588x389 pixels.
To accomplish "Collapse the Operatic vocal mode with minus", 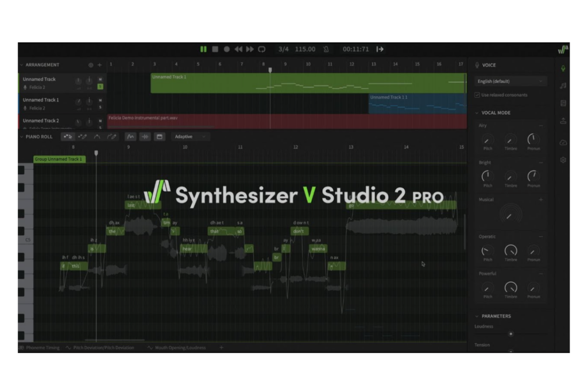I will (541, 237).
